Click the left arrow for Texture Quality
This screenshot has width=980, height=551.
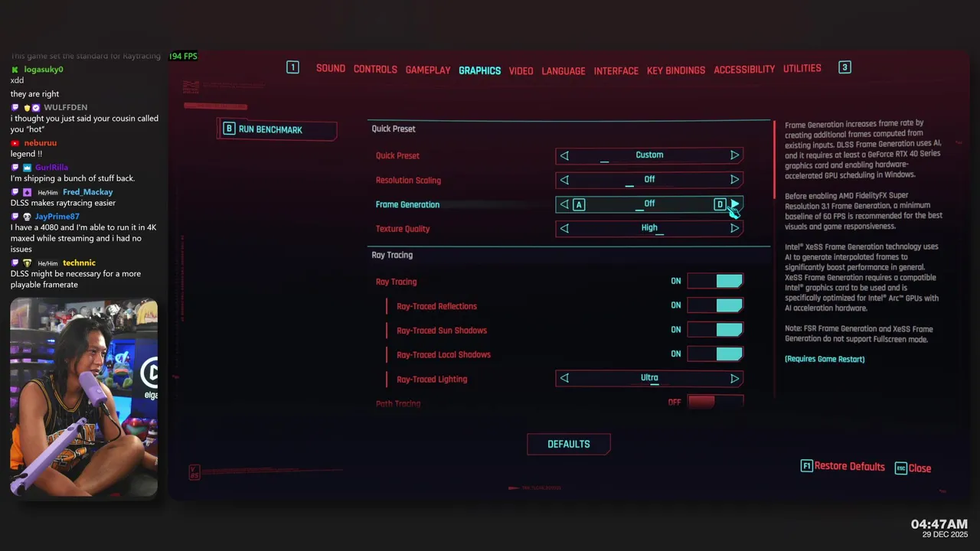click(564, 228)
